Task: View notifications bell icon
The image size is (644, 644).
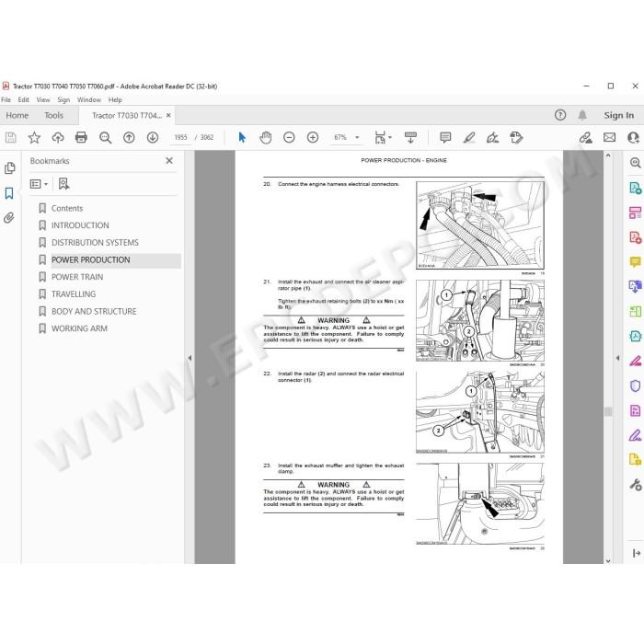Action: tap(582, 115)
